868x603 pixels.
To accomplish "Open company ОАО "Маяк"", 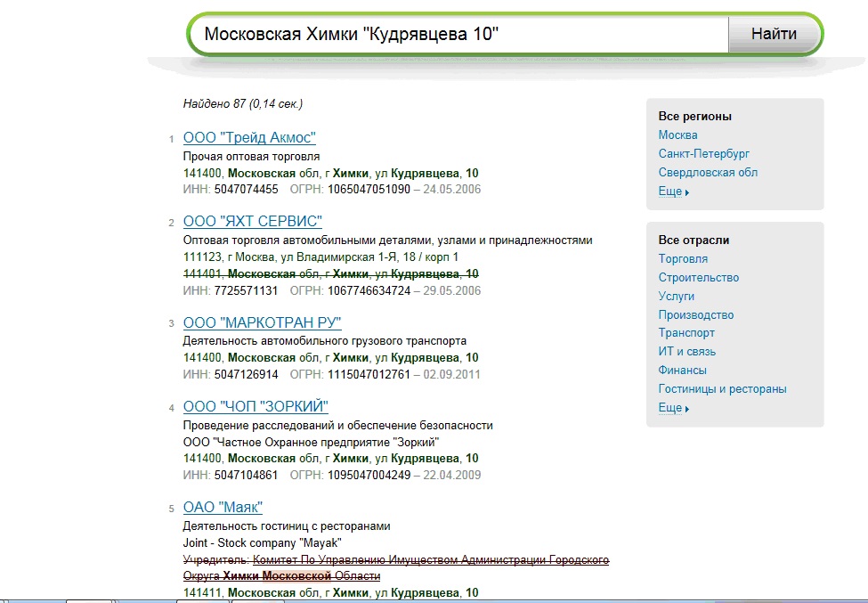I will click(223, 507).
